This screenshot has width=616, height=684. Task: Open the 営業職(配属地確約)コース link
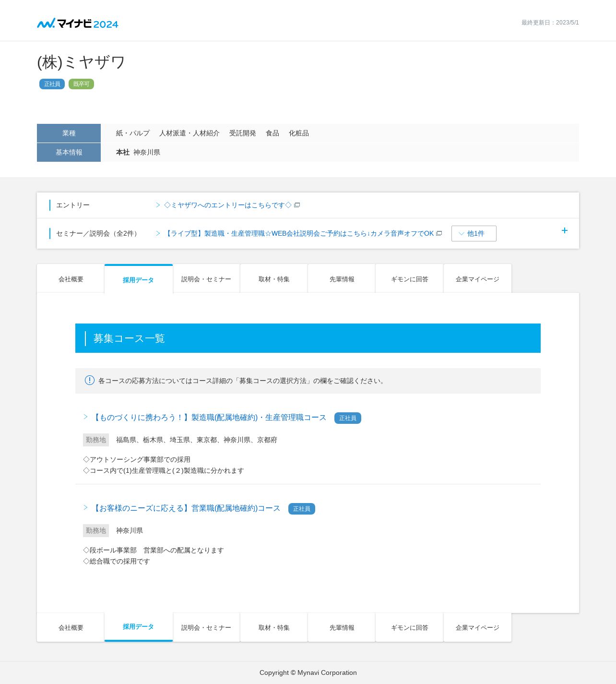click(186, 508)
